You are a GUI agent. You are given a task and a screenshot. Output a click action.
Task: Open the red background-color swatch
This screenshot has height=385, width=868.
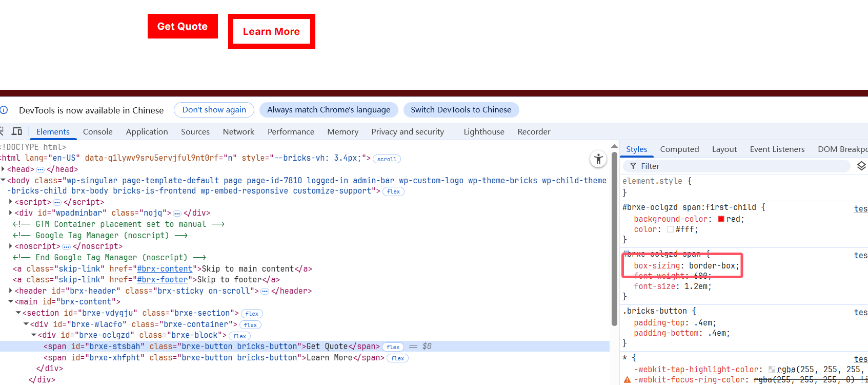[721, 219]
